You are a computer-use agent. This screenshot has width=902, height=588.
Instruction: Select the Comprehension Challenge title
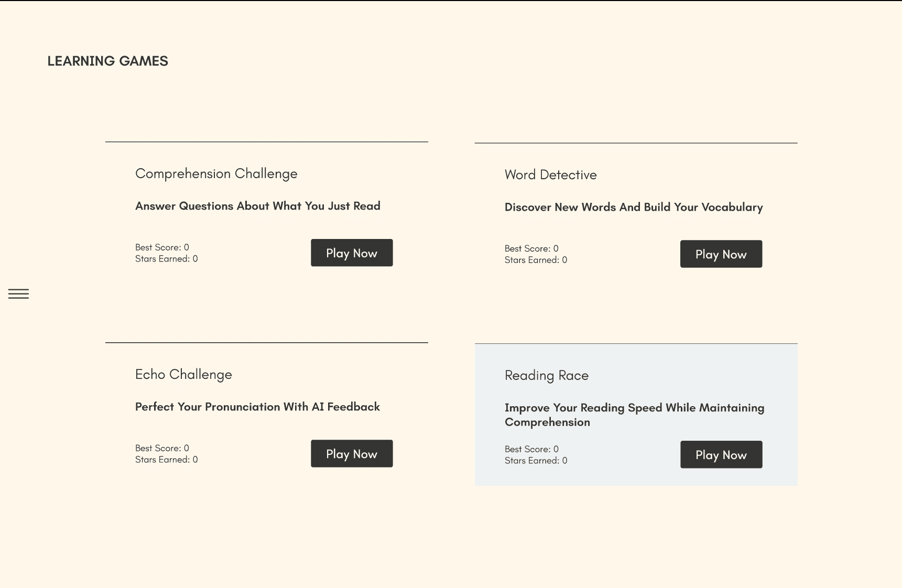pyautogui.click(x=216, y=174)
